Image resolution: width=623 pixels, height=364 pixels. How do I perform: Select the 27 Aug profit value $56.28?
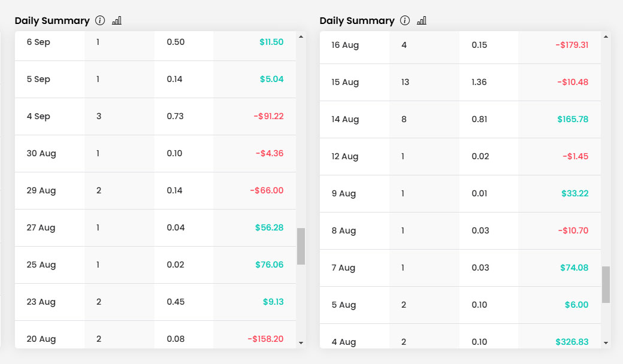[269, 227]
